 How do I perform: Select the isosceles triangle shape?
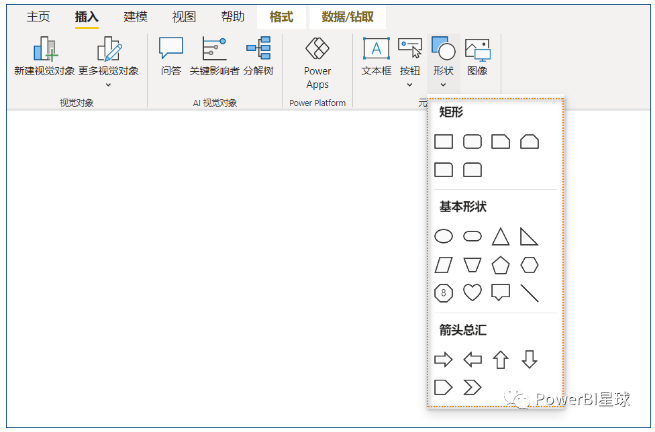click(x=500, y=236)
